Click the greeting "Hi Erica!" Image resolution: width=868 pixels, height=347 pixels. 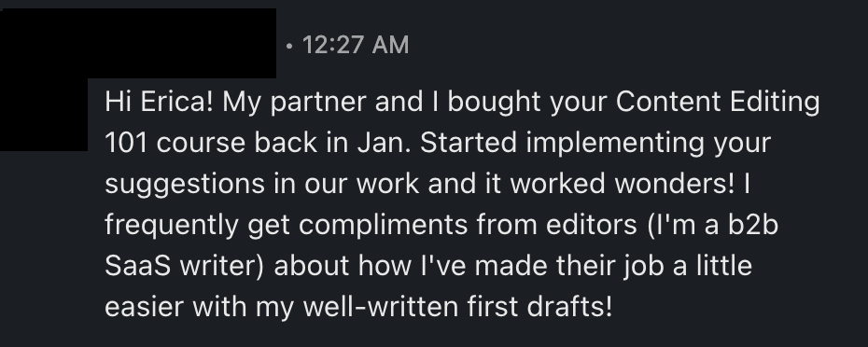159,102
